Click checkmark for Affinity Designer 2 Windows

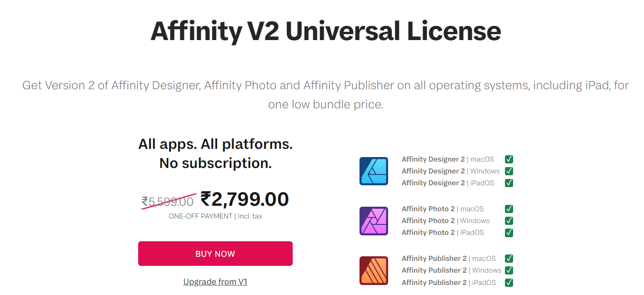click(509, 171)
